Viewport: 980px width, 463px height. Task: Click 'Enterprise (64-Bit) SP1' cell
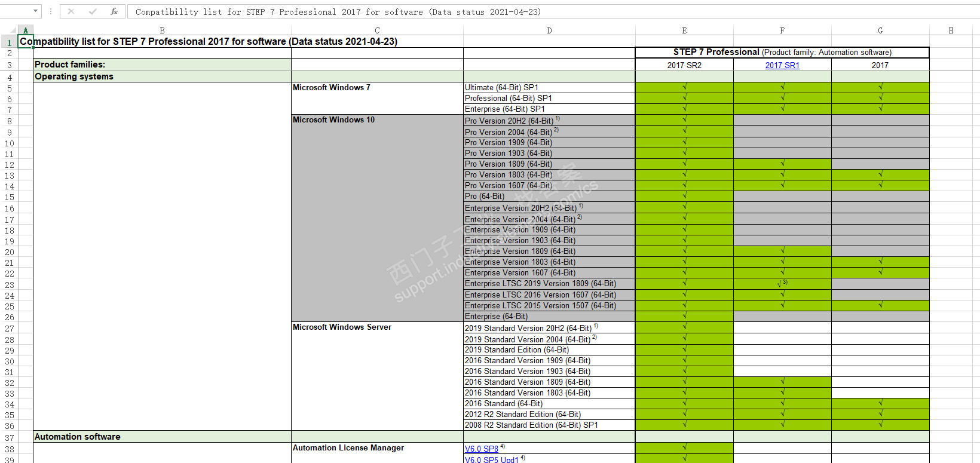pyautogui.click(x=549, y=109)
